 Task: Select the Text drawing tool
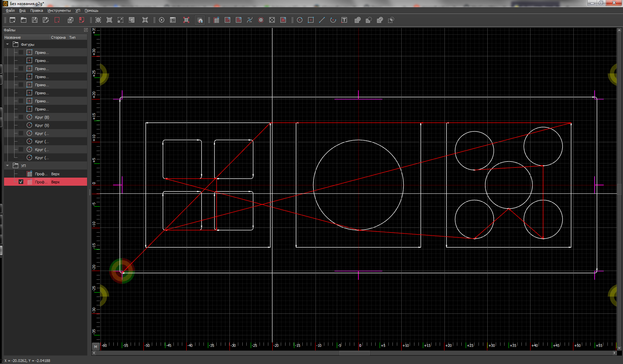(344, 20)
